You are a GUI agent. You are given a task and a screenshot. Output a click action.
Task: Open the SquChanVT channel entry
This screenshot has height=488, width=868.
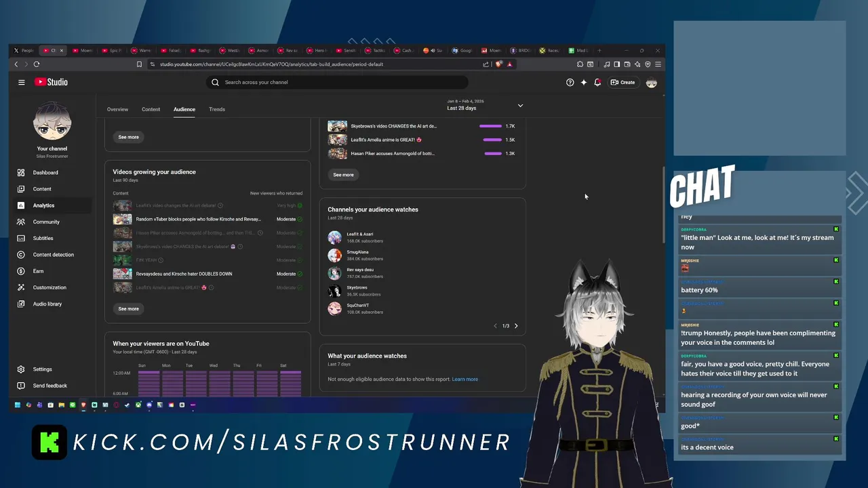tap(356, 308)
